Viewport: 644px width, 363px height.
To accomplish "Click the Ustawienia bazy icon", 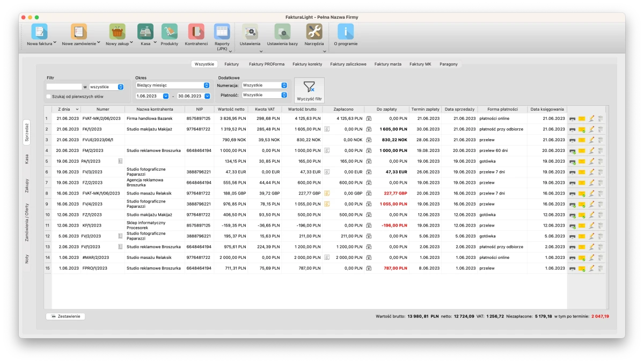I will [x=282, y=32].
